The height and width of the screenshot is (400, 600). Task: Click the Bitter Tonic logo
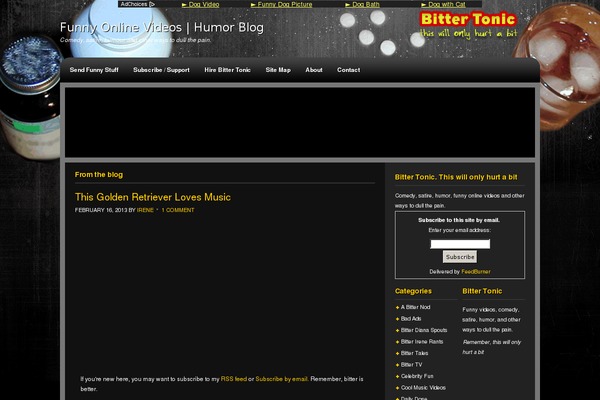pyautogui.click(x=468, y=24)
